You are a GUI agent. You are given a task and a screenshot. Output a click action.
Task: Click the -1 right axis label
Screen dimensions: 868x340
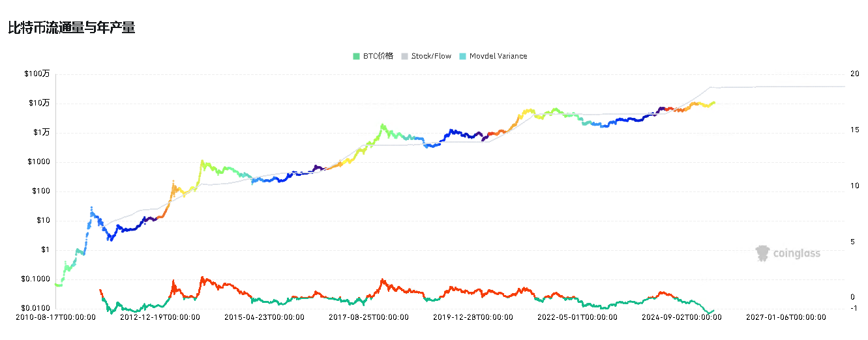coord(854,308)
